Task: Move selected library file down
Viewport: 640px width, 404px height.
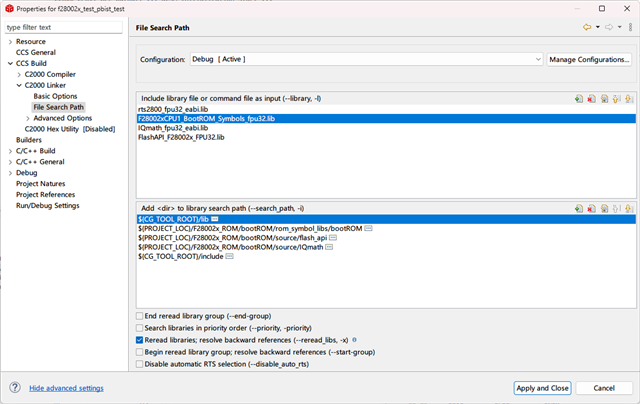Action: 629,99
